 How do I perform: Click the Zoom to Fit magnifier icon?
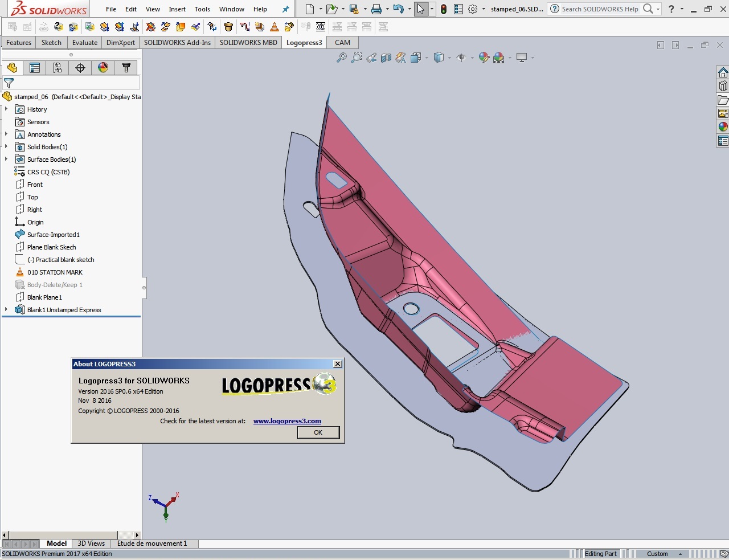coord(342,58)
